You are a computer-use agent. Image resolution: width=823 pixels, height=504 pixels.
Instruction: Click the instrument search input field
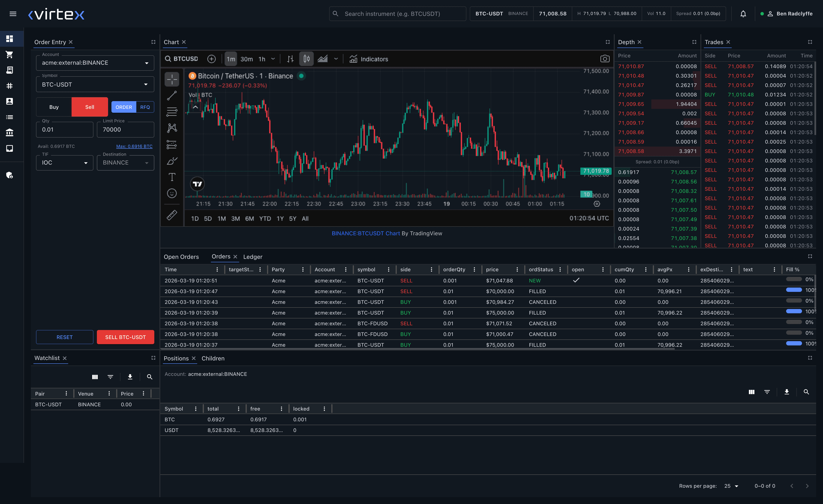(398, 14)
